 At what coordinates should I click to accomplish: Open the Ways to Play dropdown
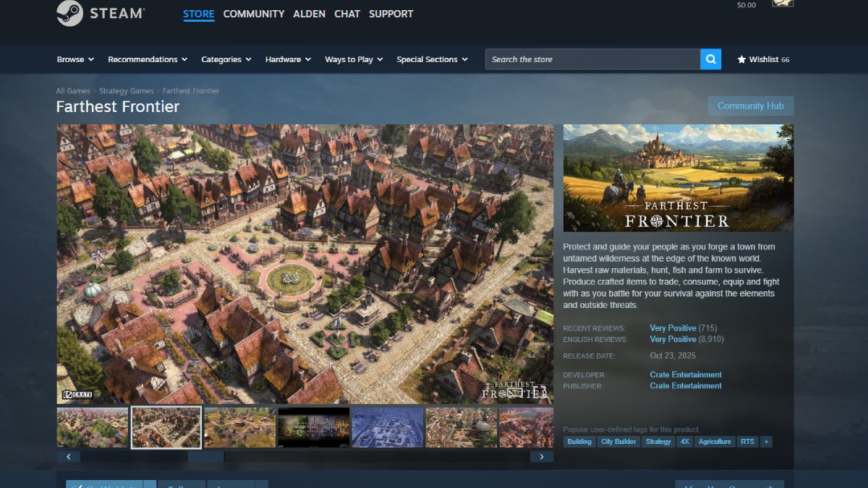coord(354,59)
